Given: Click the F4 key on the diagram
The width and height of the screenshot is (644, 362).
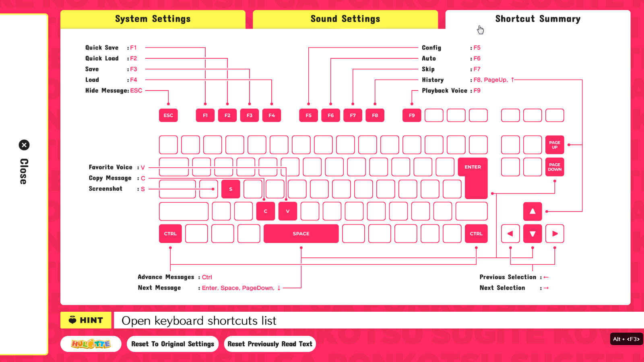Looking at the screenshot, I should click(x=272, y=115).
